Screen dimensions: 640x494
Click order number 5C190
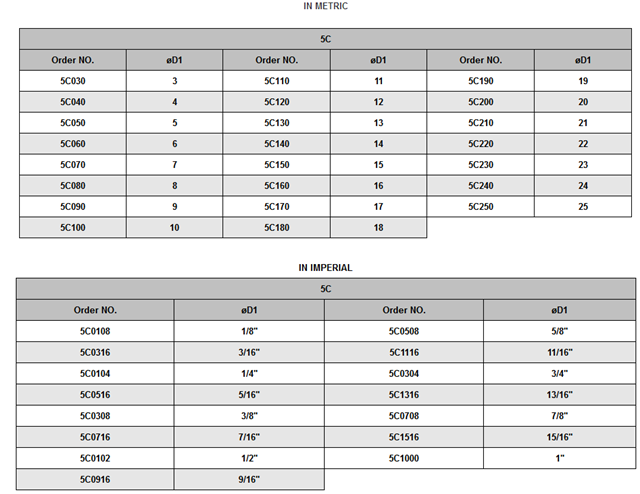pyautogui.click(x=481, y=81)
